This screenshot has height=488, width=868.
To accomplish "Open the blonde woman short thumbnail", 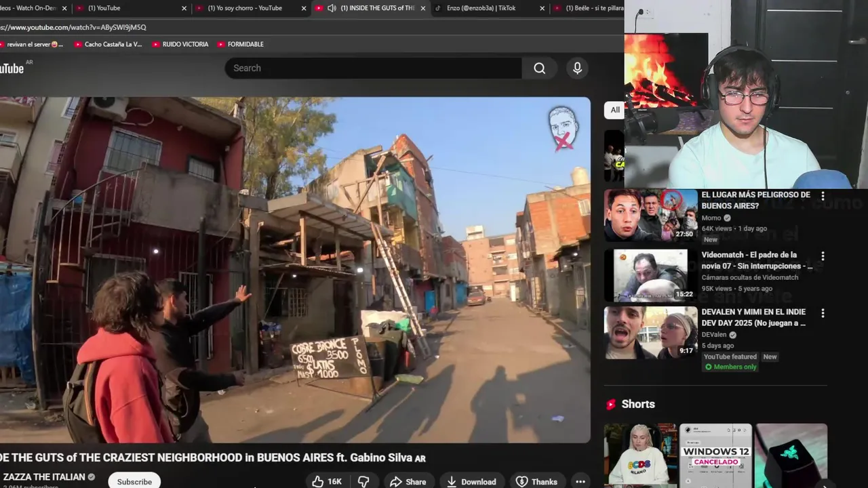I will tap(640, 455).
